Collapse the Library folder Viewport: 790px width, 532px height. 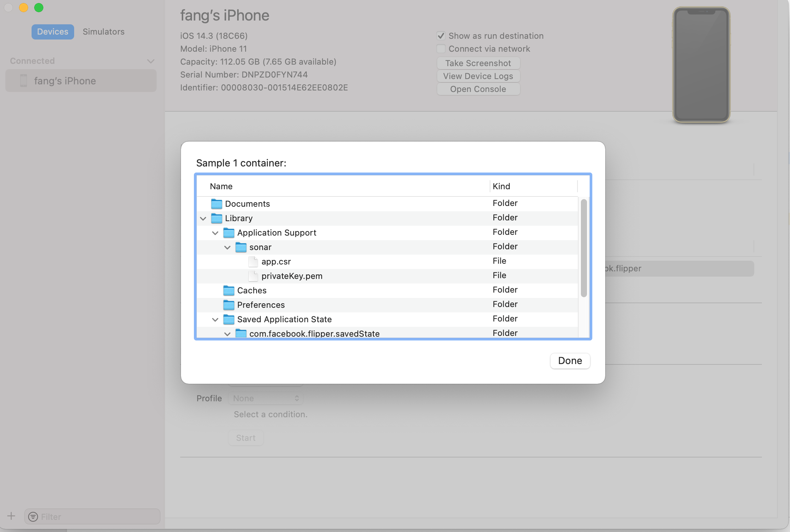(203, 218)
